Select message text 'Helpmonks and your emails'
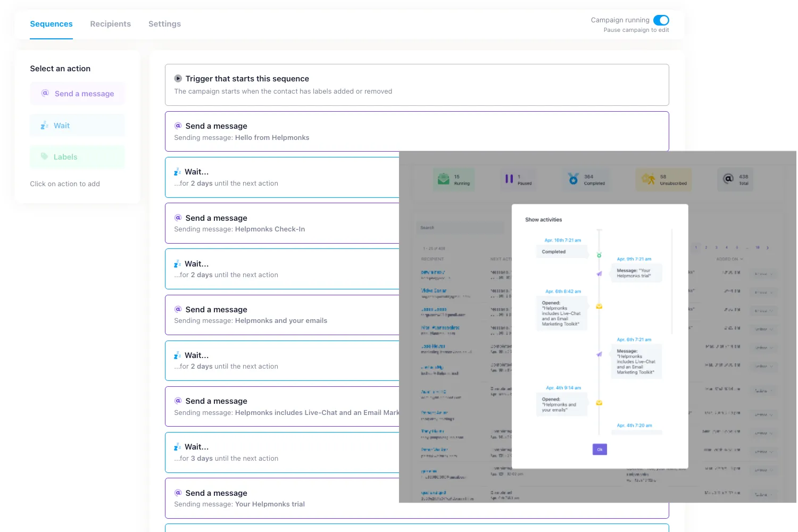The width and height of the screenshot is (798, 532). point(281,321)
